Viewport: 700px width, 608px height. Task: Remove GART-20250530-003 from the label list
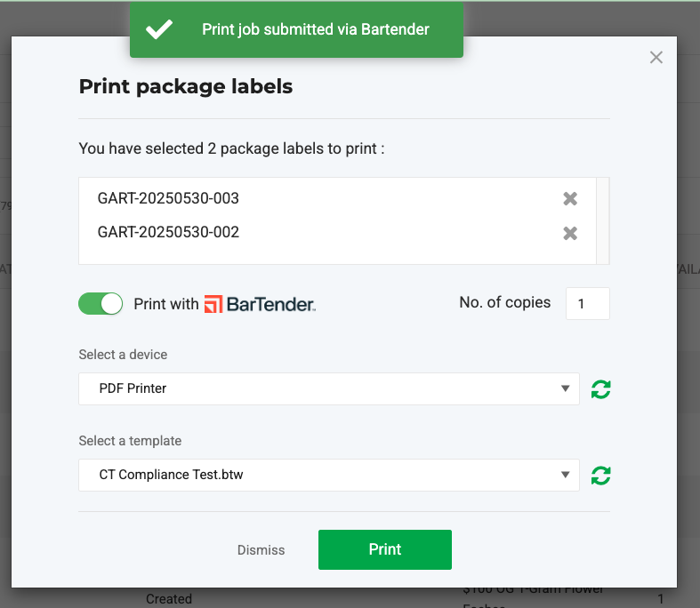pos(570,198)
